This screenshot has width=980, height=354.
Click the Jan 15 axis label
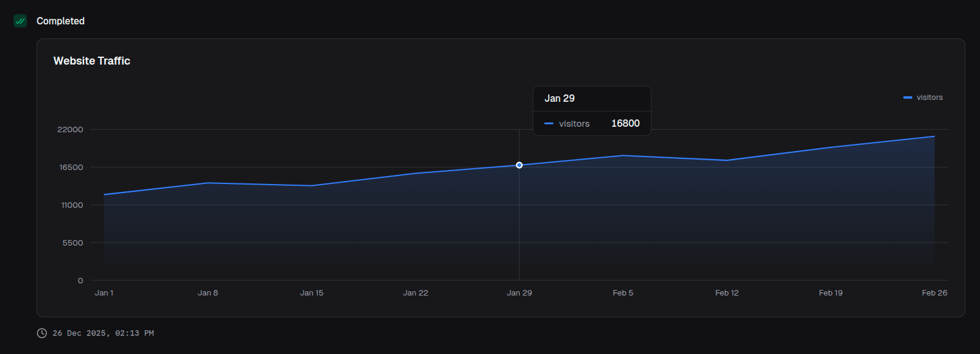[x=312, y=293]
